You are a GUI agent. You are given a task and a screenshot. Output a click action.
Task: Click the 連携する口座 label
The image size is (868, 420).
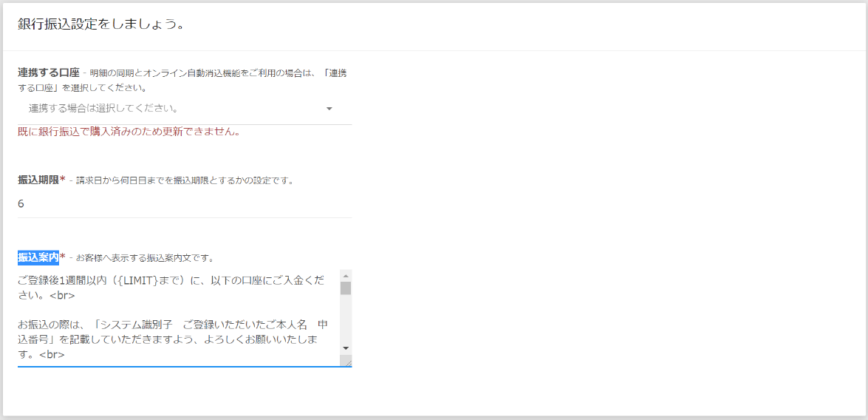tap(49, 72)
